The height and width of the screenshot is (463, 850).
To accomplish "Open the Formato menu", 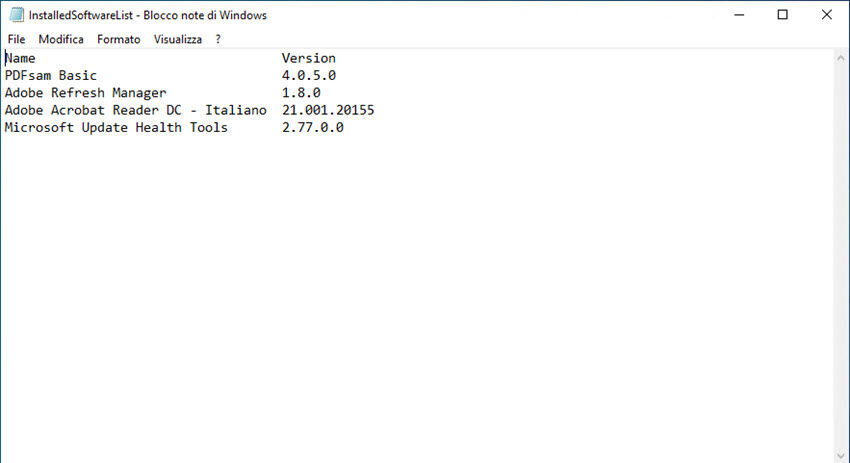I will pyautogui.click(x=119, y=39).
